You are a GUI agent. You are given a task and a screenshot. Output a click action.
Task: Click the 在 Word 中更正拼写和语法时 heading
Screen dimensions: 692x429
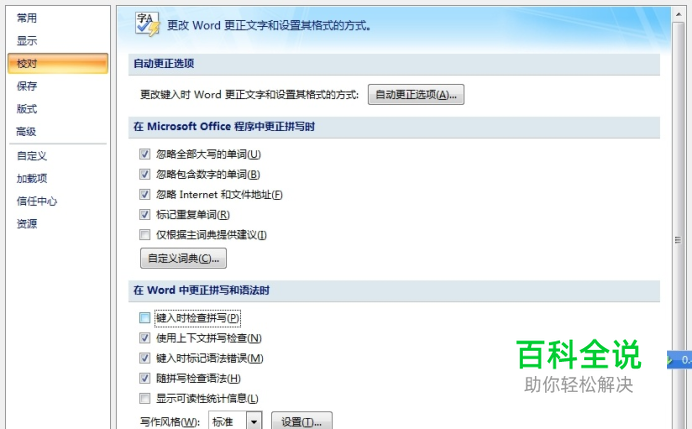coord(201,290)
